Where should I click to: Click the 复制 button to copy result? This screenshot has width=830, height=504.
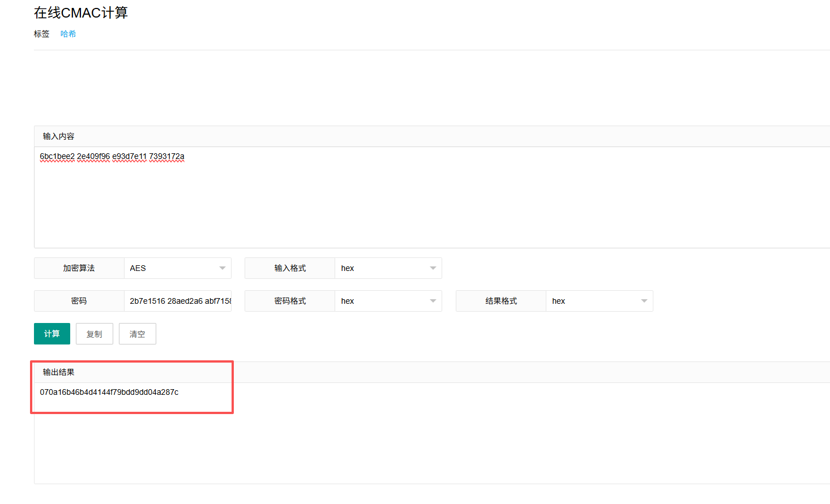(x=94, y=334)
